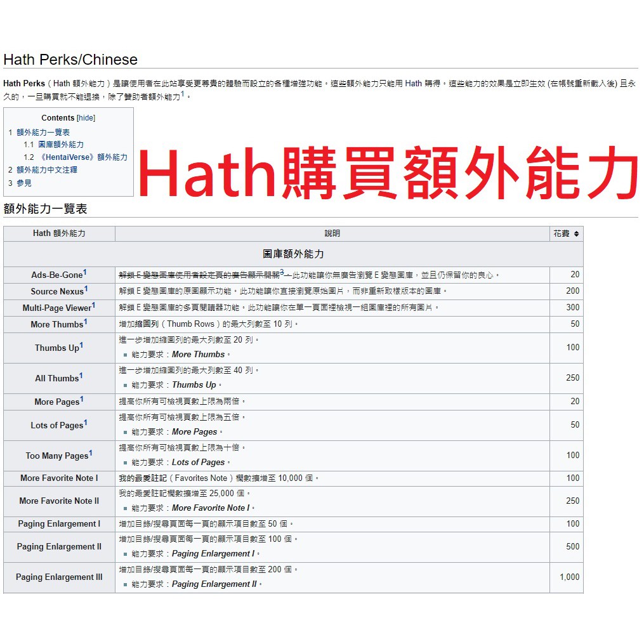Open footnote 3 in the Ads-Be-Gone description
Screen dimensions: 644x644
282,272
